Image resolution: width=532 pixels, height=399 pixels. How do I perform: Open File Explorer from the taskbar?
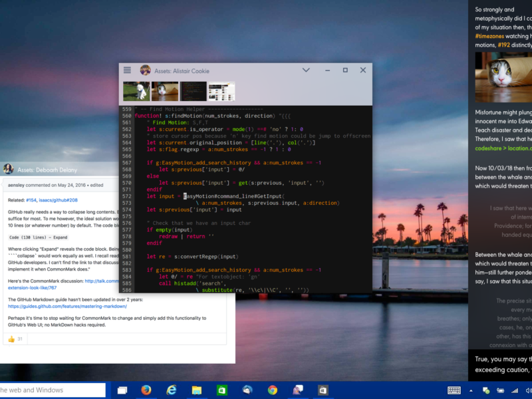pyautogui.click(x=196, y=390)
